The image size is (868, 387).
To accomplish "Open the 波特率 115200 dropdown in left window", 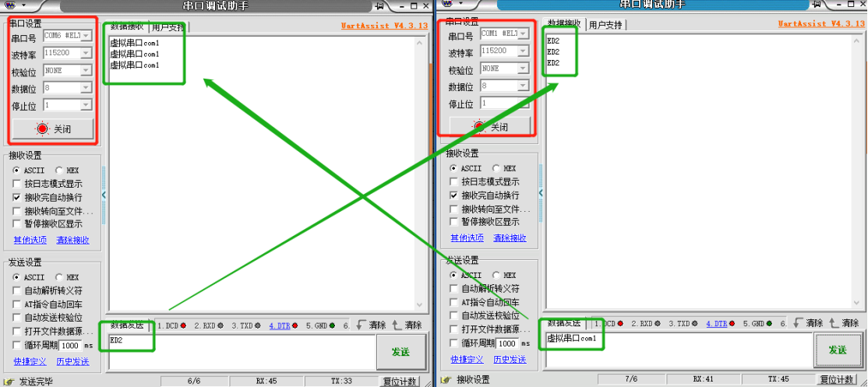I will [86, 53].
